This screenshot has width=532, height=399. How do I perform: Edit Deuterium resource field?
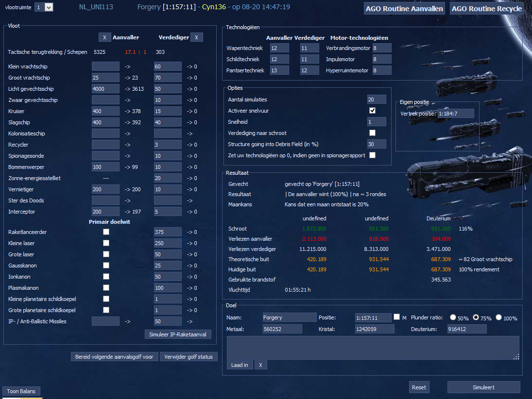[467, 329]
